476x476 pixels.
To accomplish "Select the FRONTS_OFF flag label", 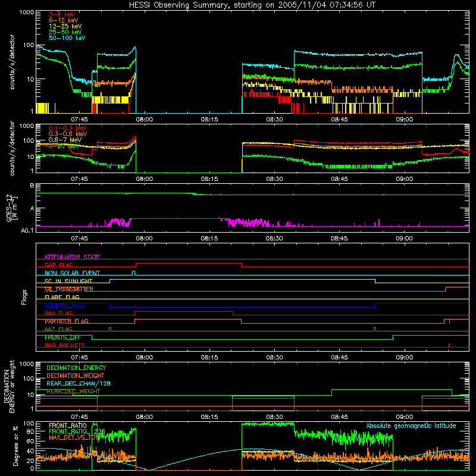I will point(62,337).
